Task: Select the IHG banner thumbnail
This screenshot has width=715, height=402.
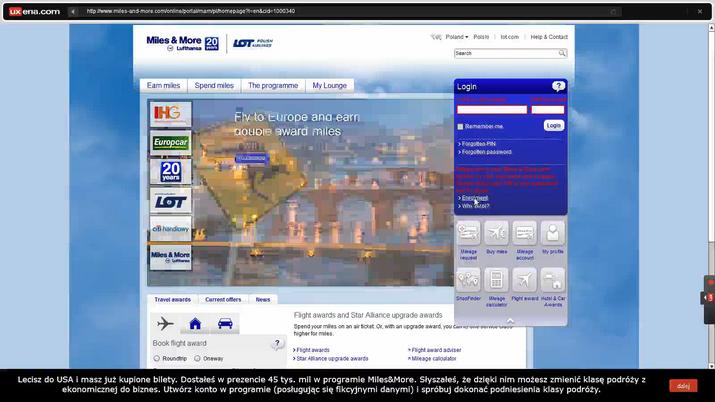Action: pos(171,114)
